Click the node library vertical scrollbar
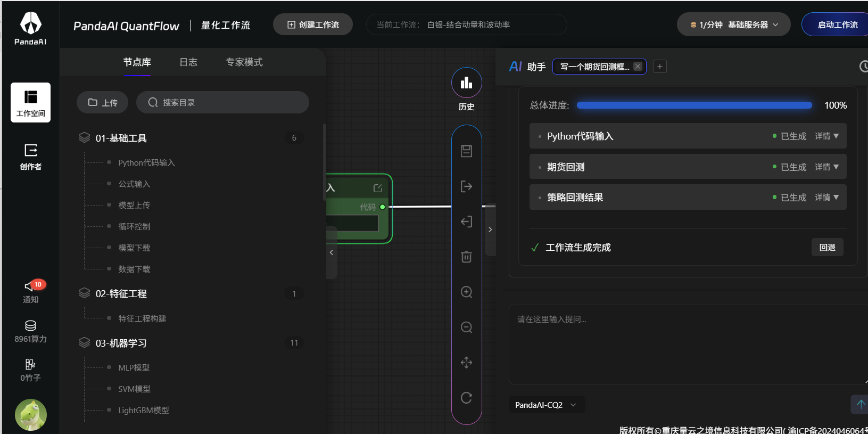 click(324, 162)
